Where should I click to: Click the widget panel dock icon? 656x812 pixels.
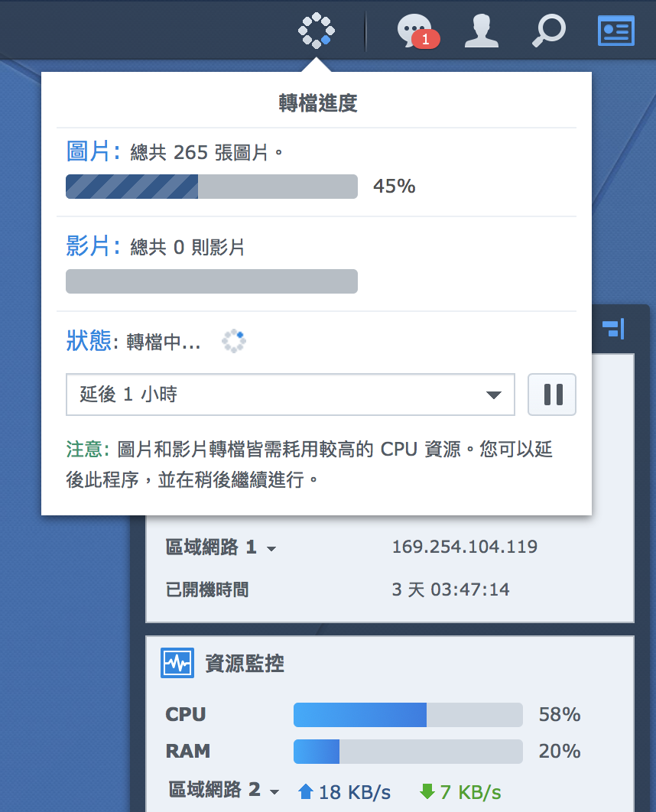tap(613, 330)
